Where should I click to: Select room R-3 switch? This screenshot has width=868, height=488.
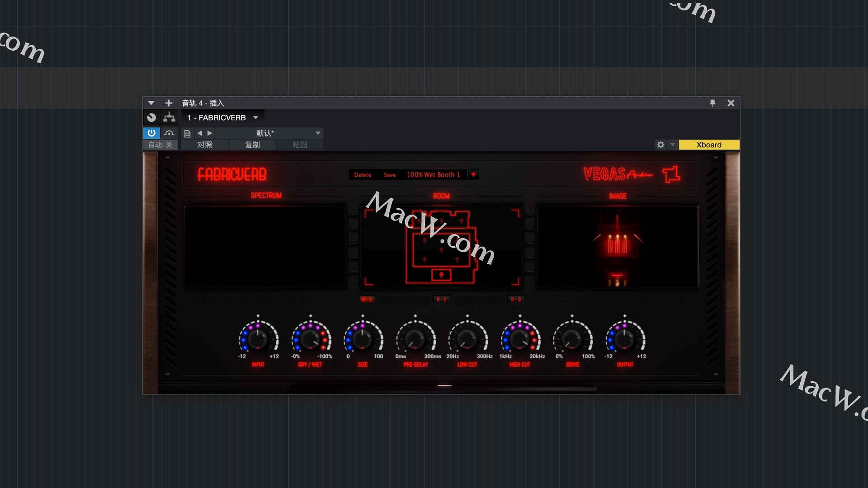pyautogui.click(x=516, y=299)
